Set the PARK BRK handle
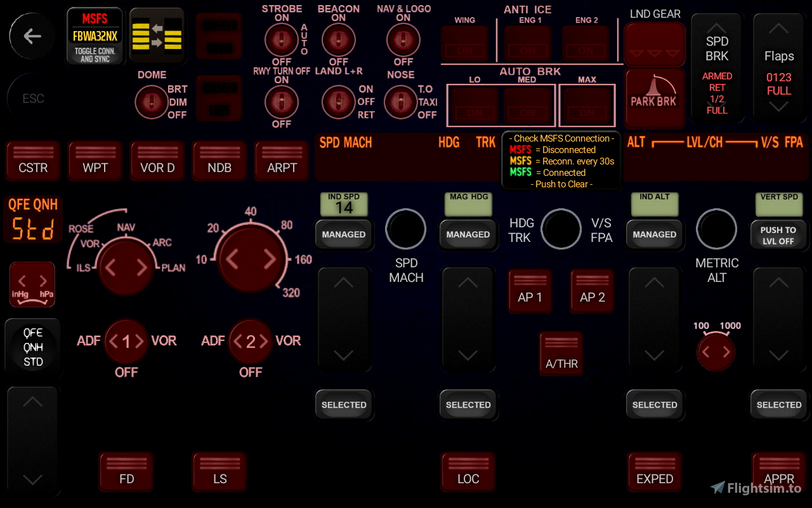 tap(655, 99)
